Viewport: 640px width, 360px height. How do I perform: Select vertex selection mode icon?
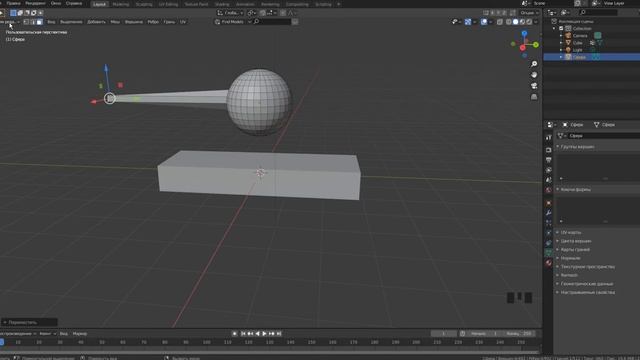pos(27,22)
